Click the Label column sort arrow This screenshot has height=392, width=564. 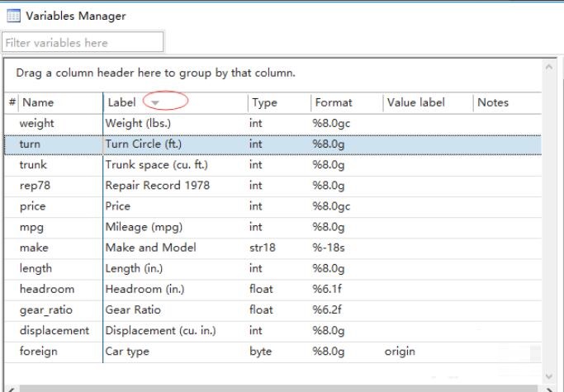[x=154, y=103]
